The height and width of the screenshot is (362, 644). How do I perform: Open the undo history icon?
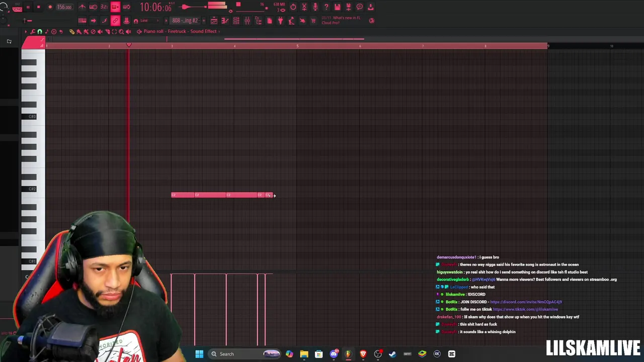[293, 7]
